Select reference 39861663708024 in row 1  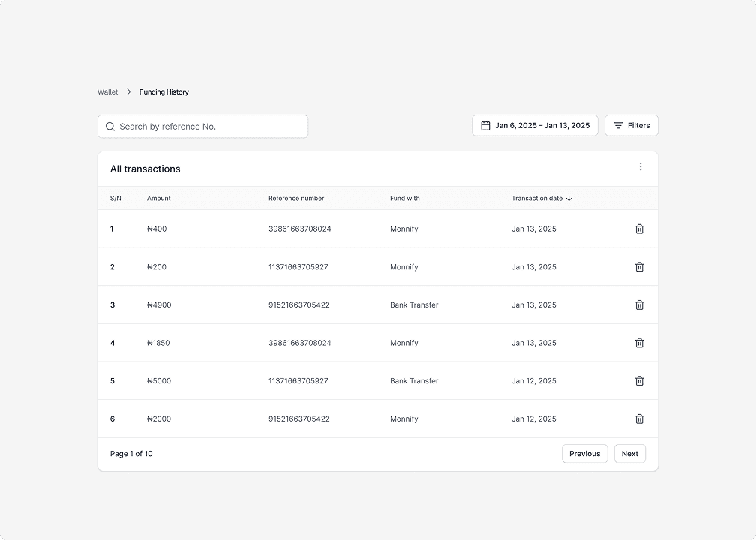300,229
